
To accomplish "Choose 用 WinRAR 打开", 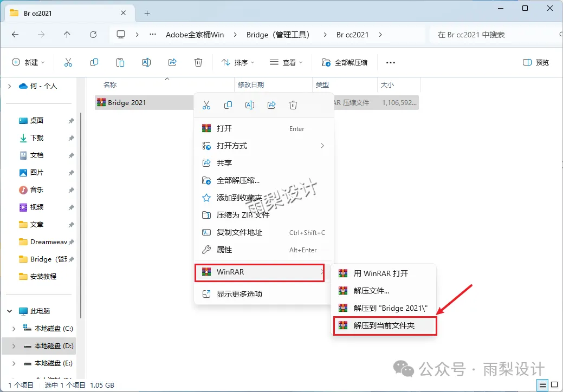I will (x=383, y=273).
